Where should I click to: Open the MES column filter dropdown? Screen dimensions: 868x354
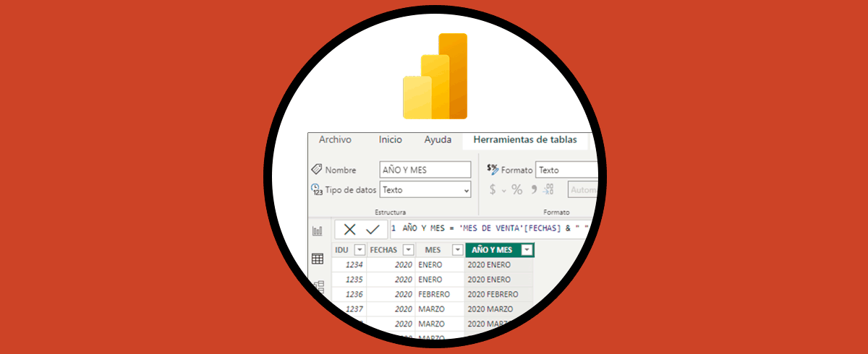457,250
